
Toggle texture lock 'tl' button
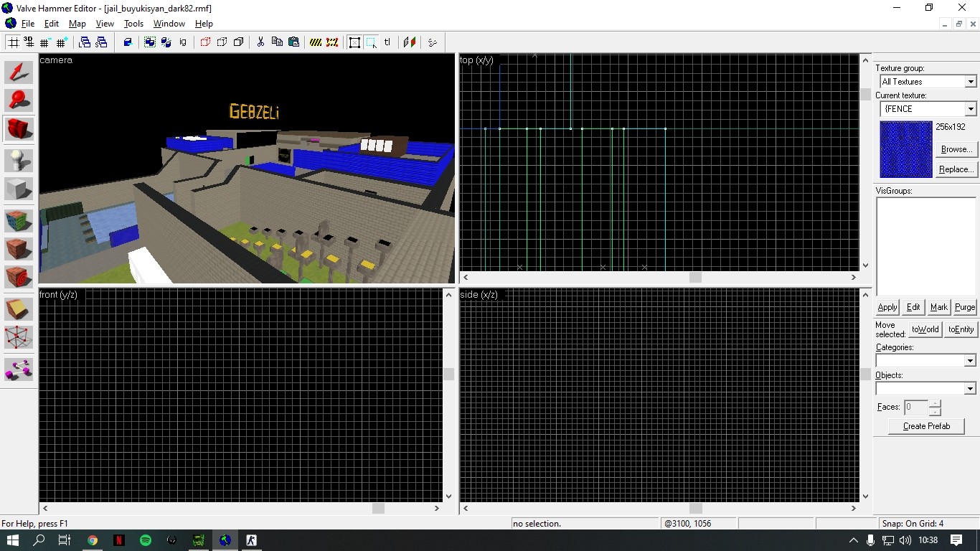point(387,42)
